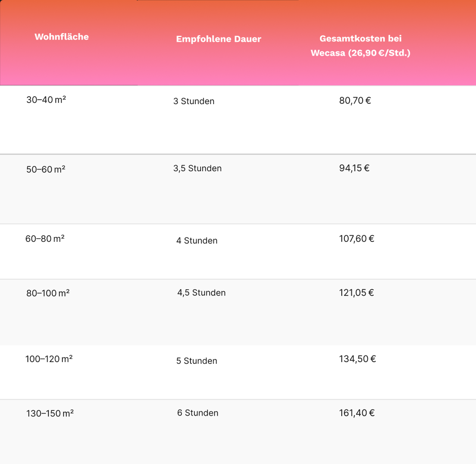Select the 60–80 m² cell
This screenshot has width=476, height=464.
tap(45, 239)
